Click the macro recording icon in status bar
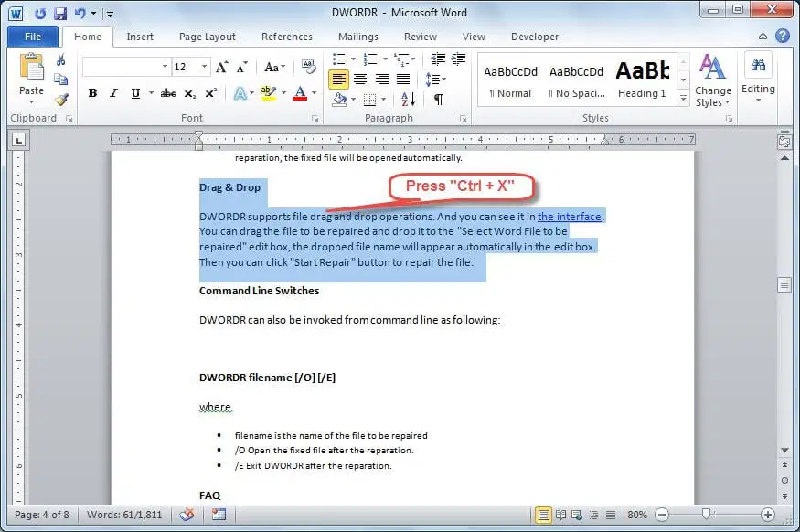 (x=219, y=514)
